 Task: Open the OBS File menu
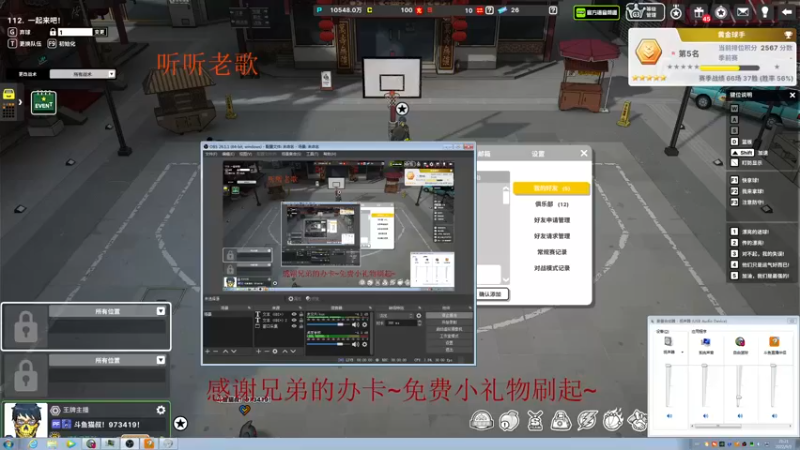coord(211,154)
